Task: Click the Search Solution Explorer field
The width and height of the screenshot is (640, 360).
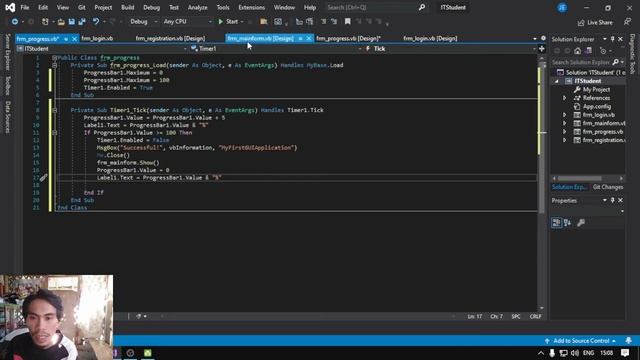Action: point(581,62)
